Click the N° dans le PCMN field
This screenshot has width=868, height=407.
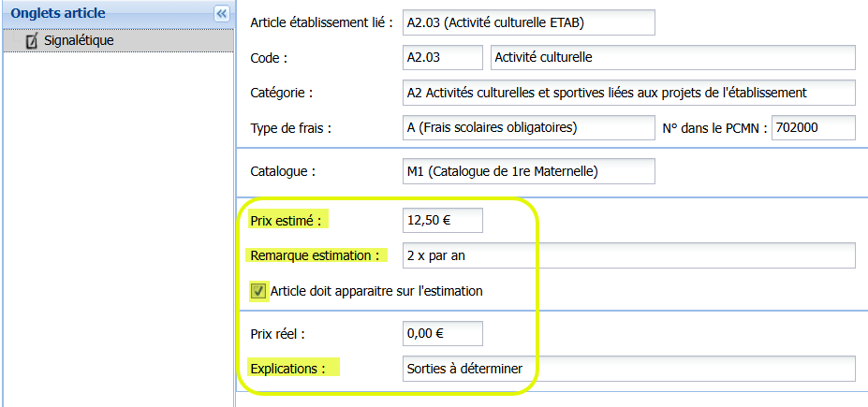814,128
